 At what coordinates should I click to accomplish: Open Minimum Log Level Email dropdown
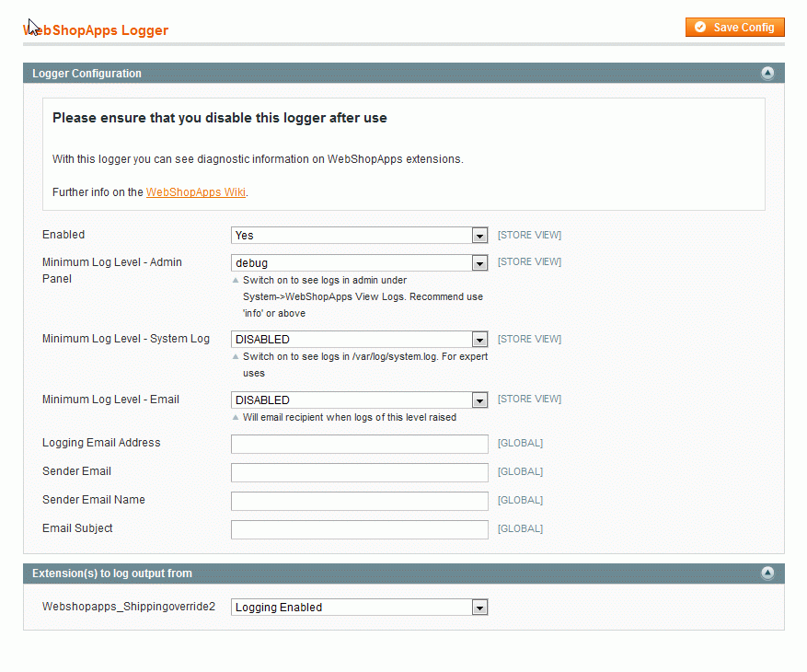pos(359,400)
